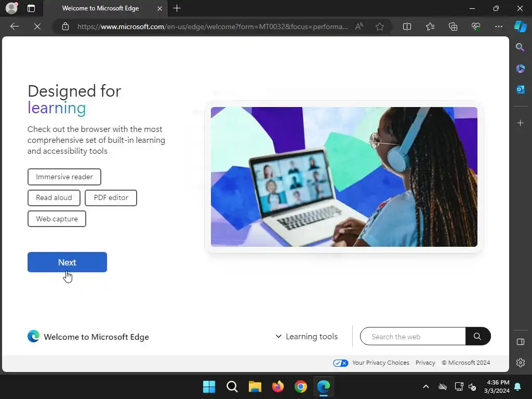Screen dimensions: 532x399
Task: Add this page to favorites star
Action: (x=380, y=26)
